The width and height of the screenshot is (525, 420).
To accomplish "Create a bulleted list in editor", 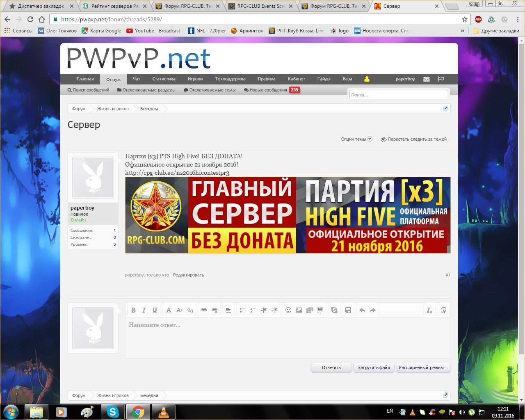I will (x=242, y=310).
